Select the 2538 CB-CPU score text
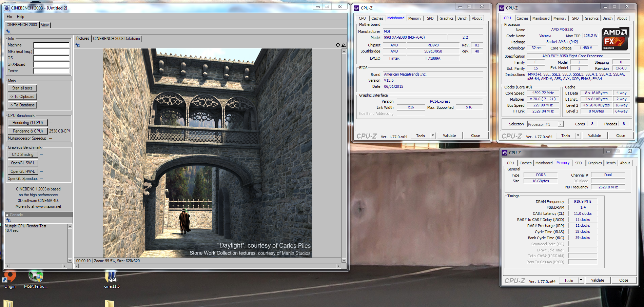Screen dimensions: 644x307 (x=59, y=131)
